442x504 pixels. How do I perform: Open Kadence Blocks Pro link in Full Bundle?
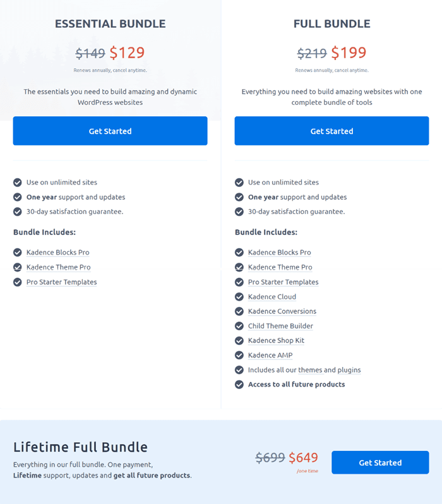(279, 253)
